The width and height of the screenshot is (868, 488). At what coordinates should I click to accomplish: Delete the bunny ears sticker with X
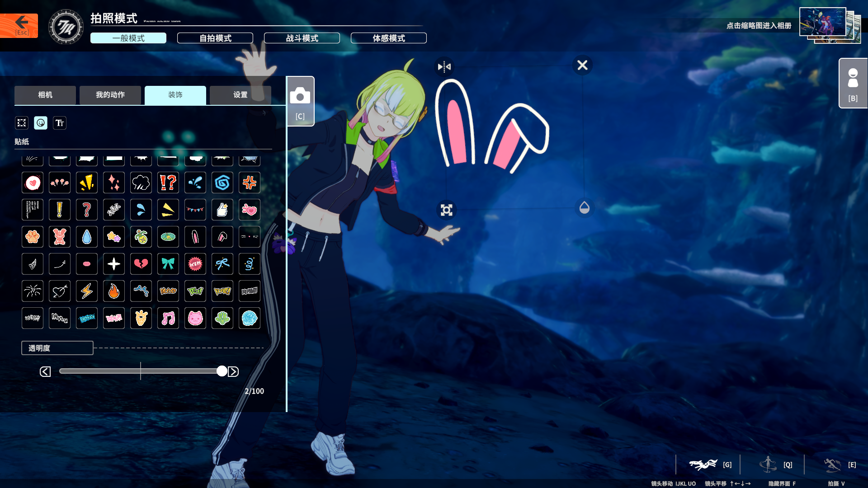tap(582, 65)
